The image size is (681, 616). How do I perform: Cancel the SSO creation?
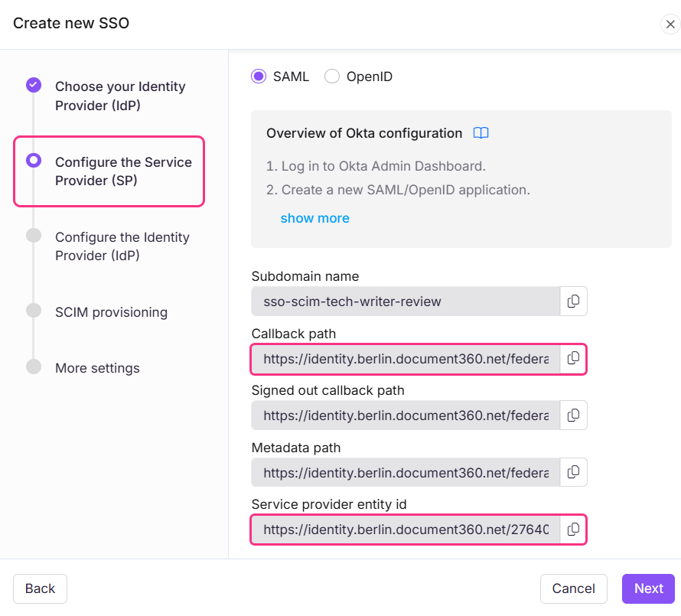[573, 588]
